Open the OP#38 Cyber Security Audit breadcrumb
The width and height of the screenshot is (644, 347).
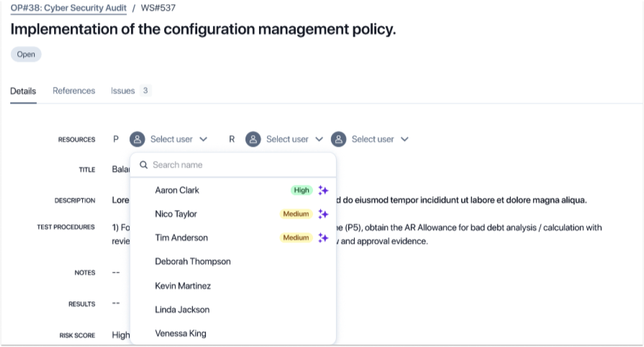click(x=68, y=8)
